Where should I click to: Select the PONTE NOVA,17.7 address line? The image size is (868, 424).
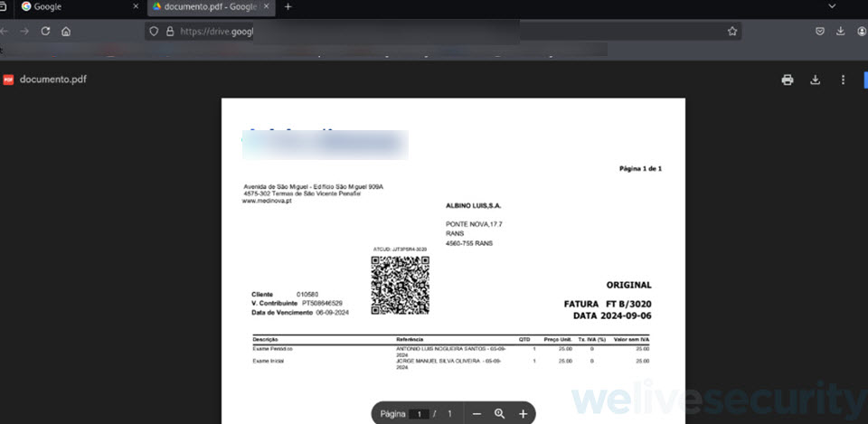click(474, 224)
